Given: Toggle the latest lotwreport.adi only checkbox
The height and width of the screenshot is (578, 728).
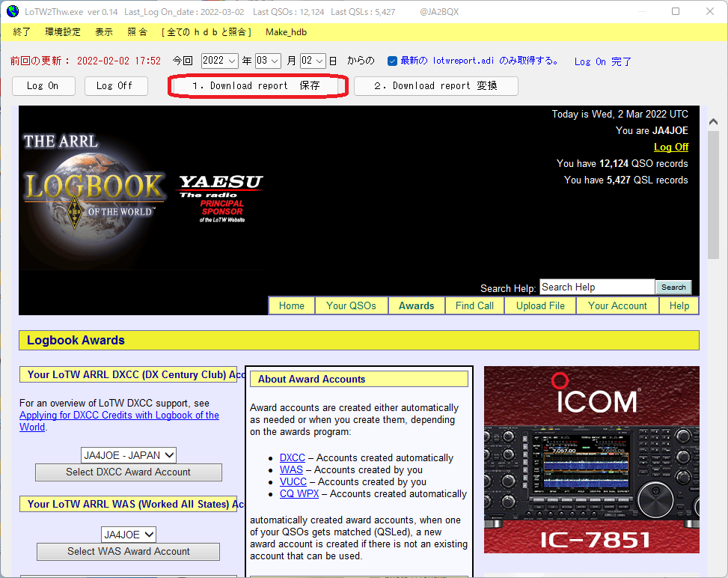Looking at the screenshot, I should pyautogui.click(x=392, y=61).
